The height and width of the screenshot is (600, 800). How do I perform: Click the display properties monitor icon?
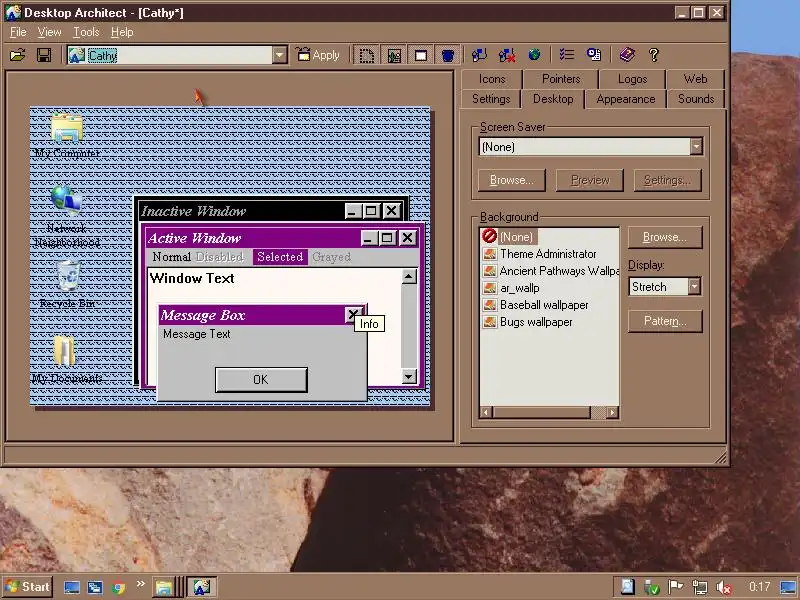(594, 55)
